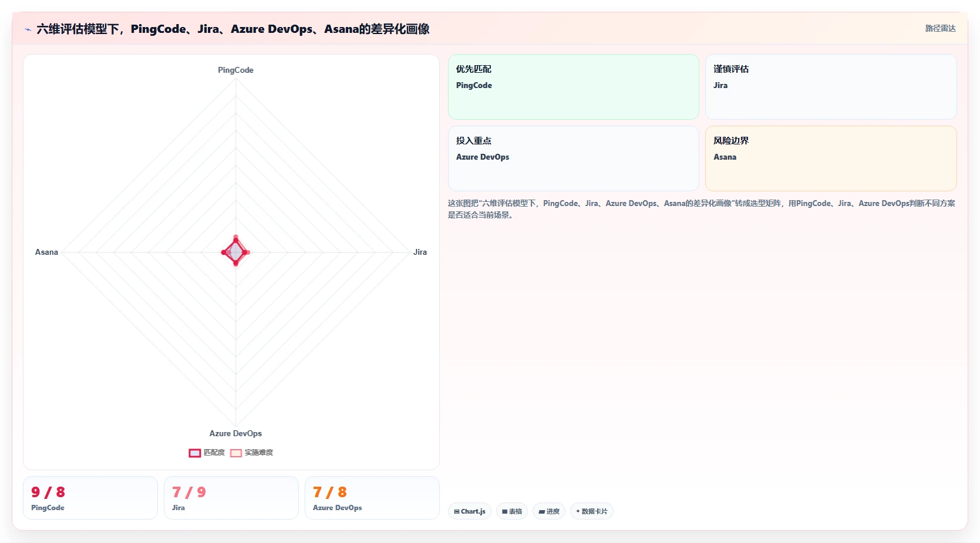Click the 路径雷达 label

[x=940, y=28]
